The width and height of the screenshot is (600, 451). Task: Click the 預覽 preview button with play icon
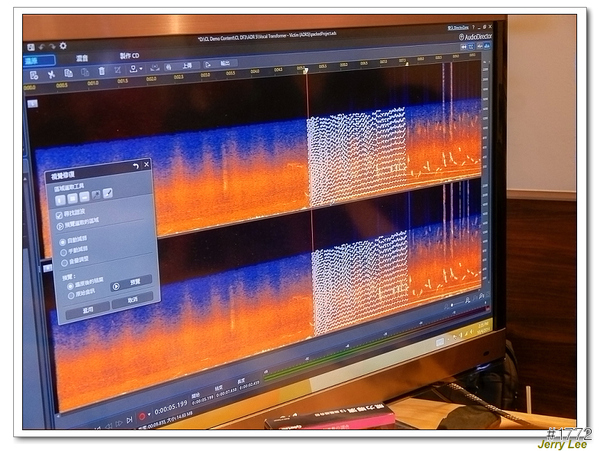click(131, 283)
